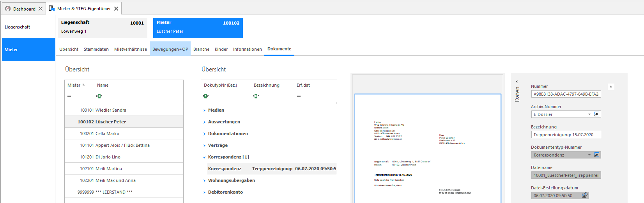Screen dimensions: 644x203
Task: Switch to the Stammdaten tab
Action: pyautogui.click(x=96, y=49)
